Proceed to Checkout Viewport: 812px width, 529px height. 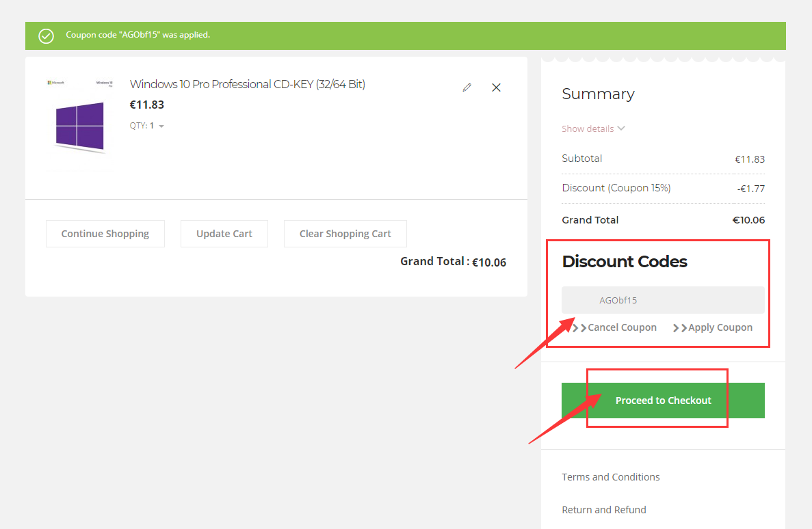[x=663, y=401]
